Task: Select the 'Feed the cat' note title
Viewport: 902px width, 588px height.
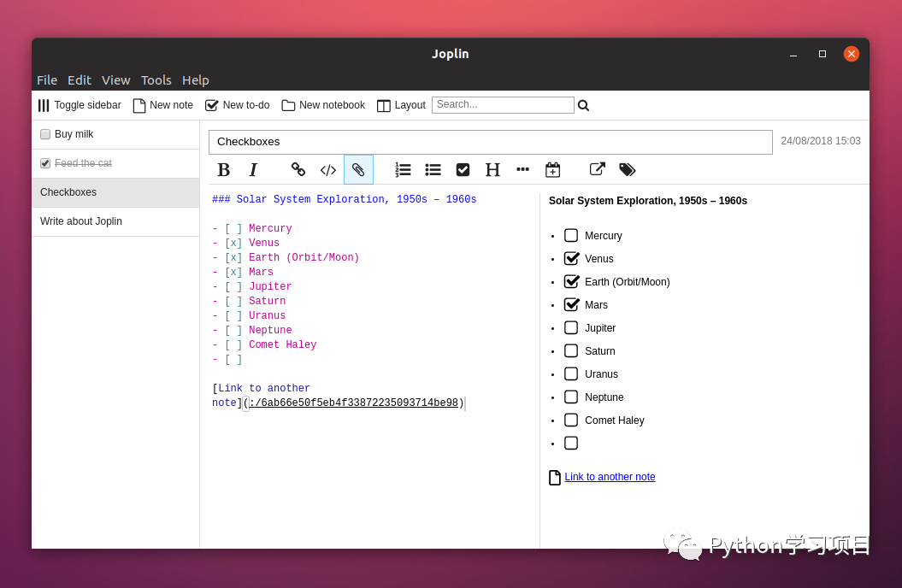Action: (83, 163)
